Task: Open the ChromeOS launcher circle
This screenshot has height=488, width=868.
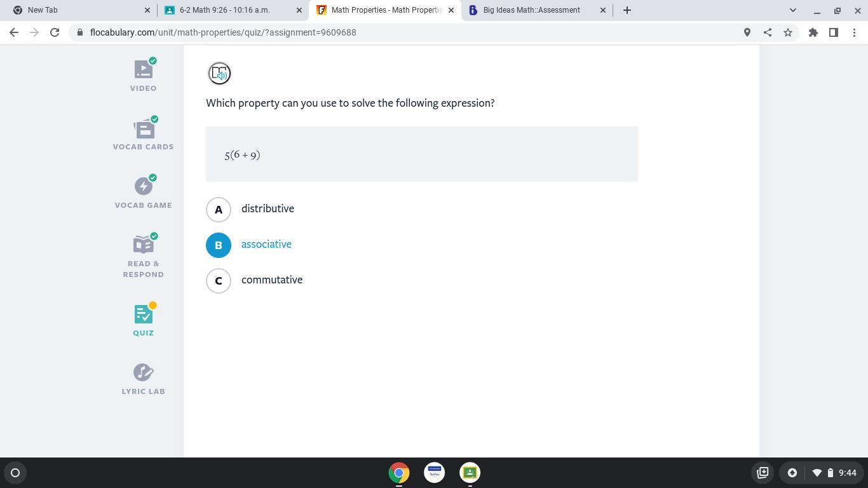Action: coord(15,473)
